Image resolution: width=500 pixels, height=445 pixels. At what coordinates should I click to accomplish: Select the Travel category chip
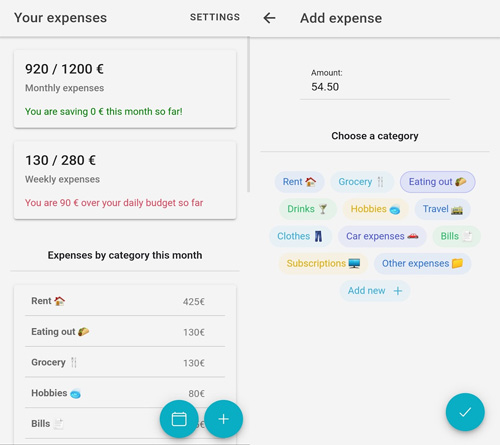point(442,209)
